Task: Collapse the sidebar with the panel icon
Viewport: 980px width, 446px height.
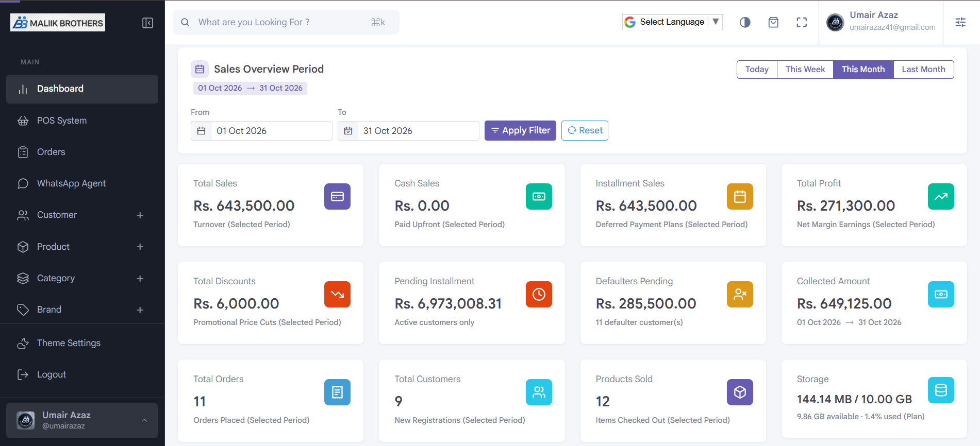Action: pos(147,23)
